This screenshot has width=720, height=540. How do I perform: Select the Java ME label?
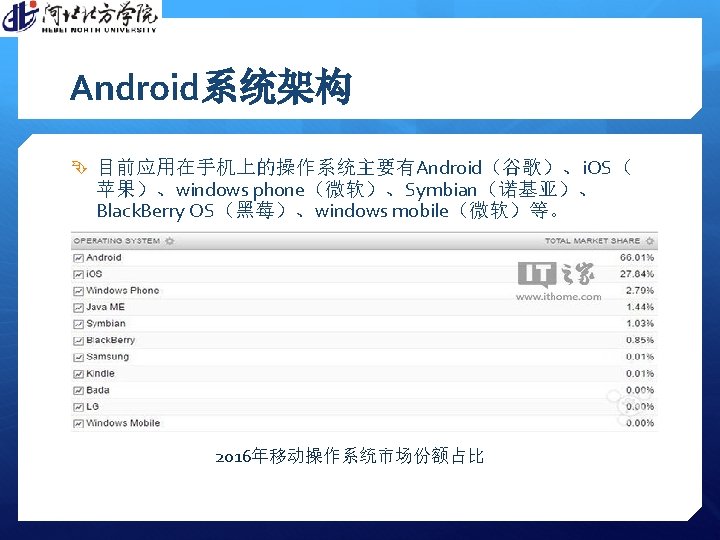point(106,307)
